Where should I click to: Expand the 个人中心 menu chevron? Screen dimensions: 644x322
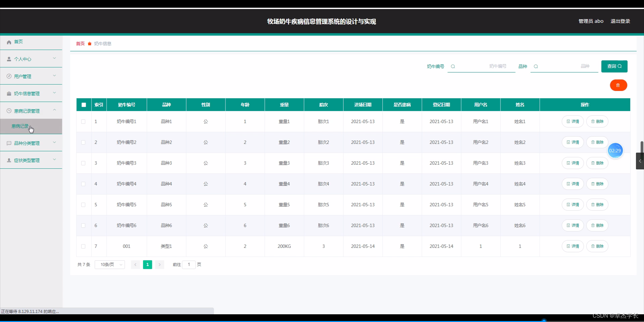click(x=54, y=58)
